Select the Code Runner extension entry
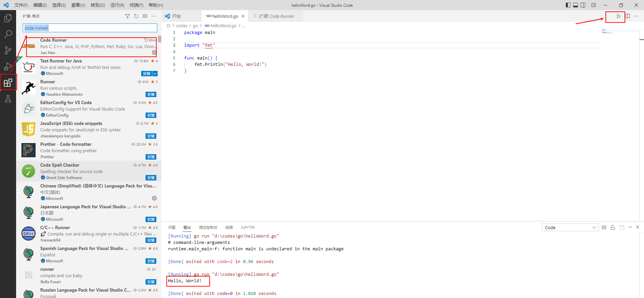 89,46
